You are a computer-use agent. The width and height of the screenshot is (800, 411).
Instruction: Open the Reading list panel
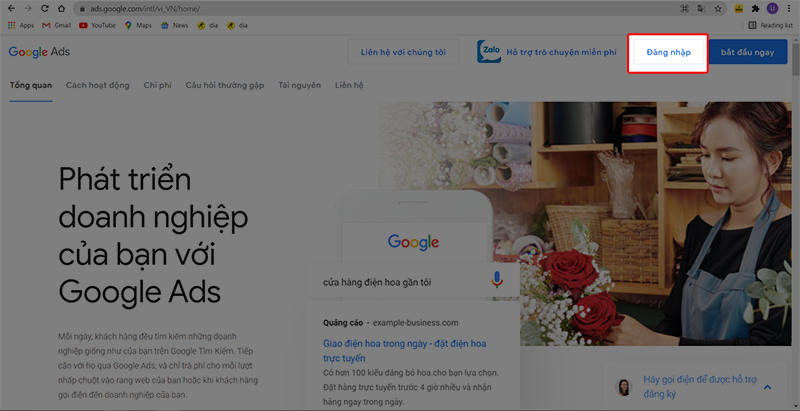pyautogui.click(x=768, y=25)
